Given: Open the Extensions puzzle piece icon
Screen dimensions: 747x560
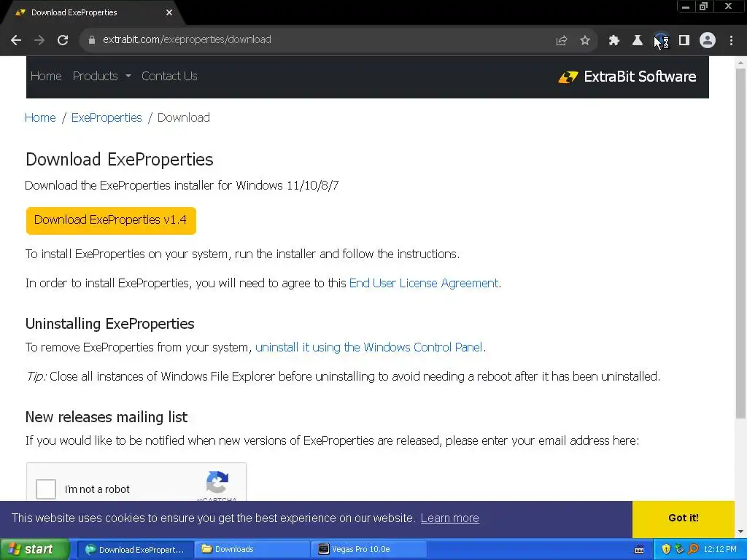Looking at the screenshot, I should point(614,41).
